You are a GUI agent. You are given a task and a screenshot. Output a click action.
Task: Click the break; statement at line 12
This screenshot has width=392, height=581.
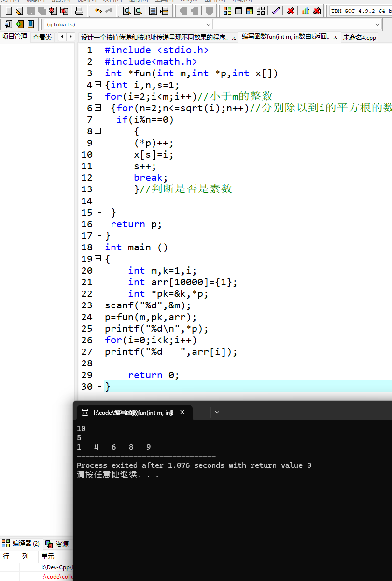(151, 177)
